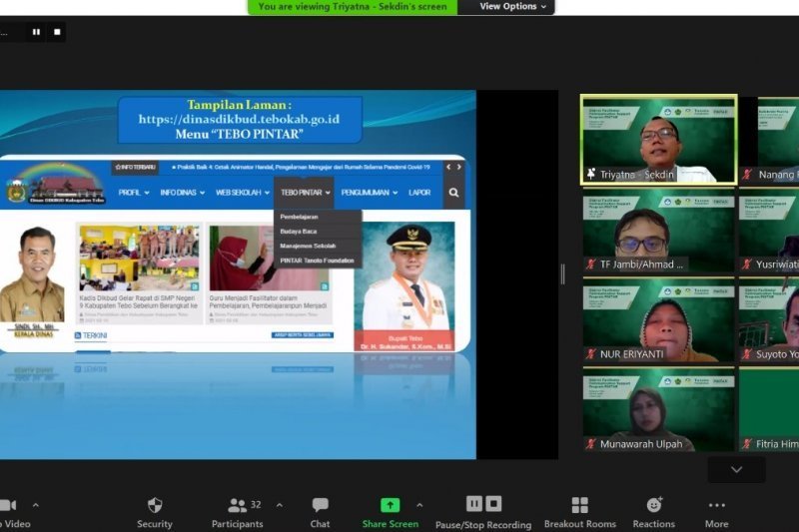This screenshot has width=799, height=532.
Task: Open the Chat panel
Action: pyautogui.click(x=320, y=506)
